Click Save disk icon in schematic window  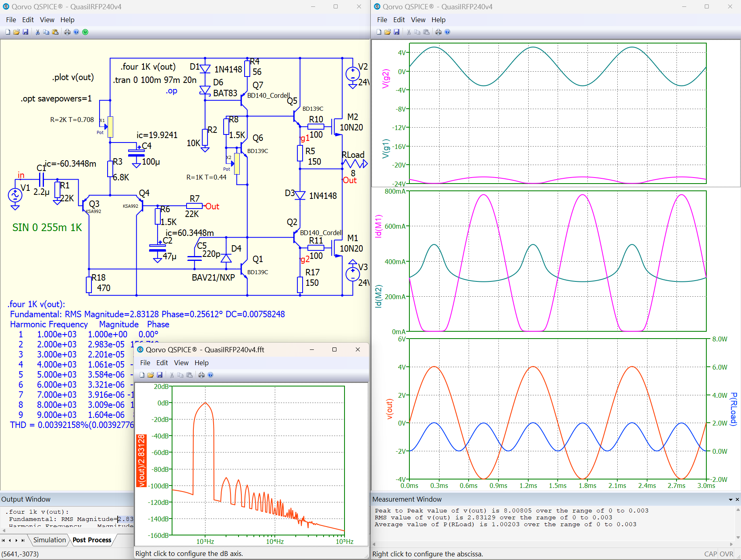pyautogui.click(x=25, y=32)
